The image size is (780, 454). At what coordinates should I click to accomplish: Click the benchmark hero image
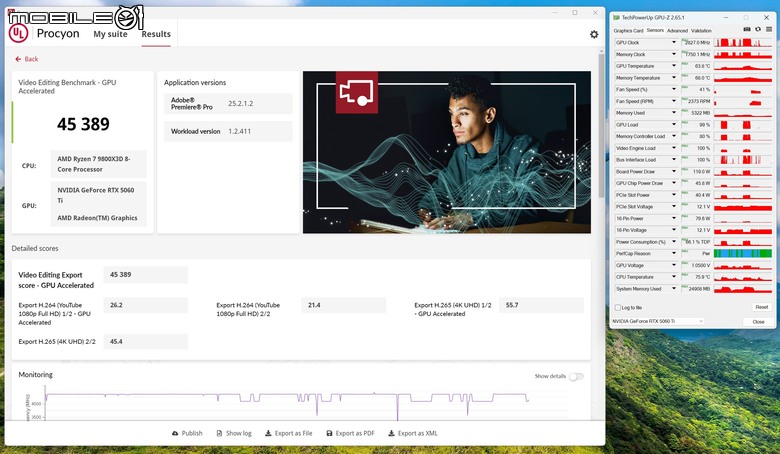(x=447, y=152)
